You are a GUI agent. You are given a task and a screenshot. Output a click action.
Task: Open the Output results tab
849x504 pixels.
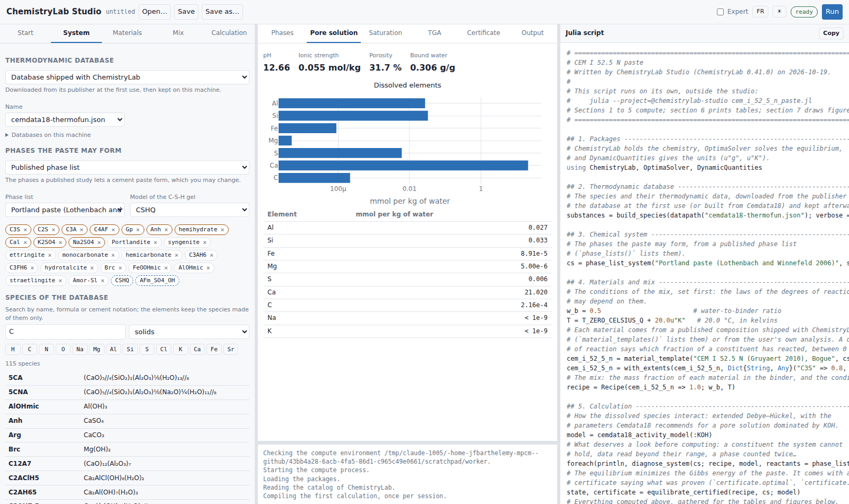(533, 33)
